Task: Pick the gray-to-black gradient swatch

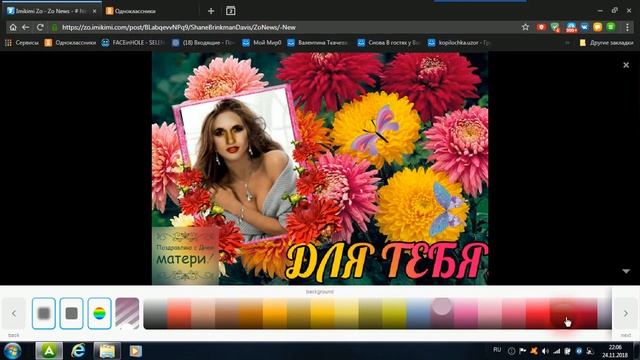Action: tap(155, 313)
